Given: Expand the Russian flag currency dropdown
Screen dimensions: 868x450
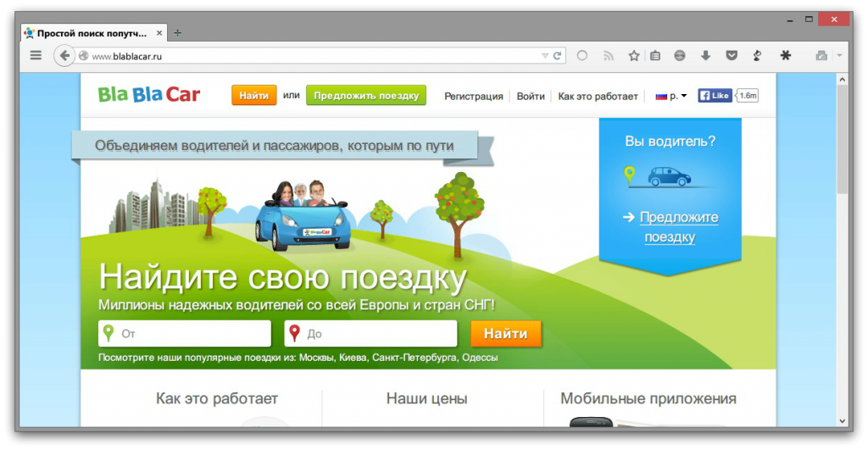Looking at the screenshot, I should click(x=671, y=96).
